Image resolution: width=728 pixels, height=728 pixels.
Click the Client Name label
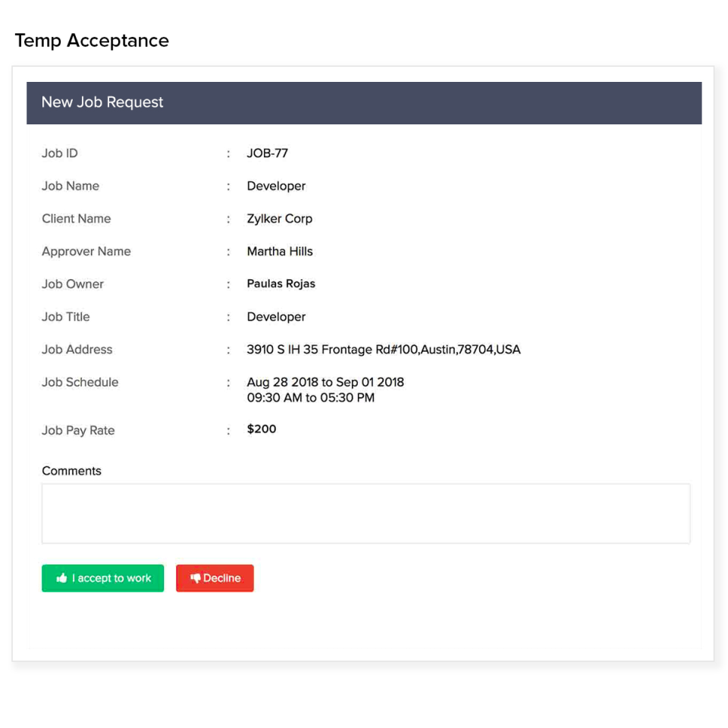pyautogui.click(x=76, y=218)
